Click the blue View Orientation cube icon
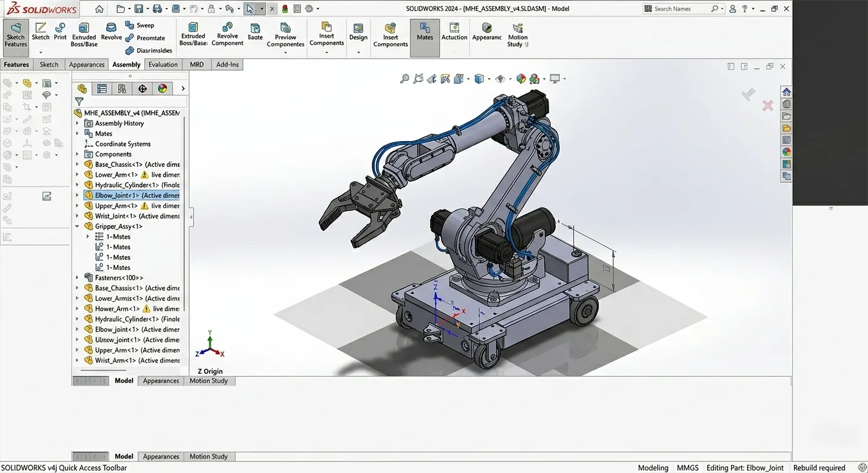868x473 pixels. point(479,79)
